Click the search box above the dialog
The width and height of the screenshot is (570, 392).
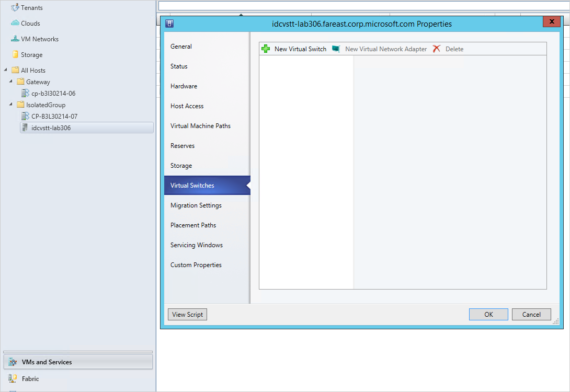364,5
